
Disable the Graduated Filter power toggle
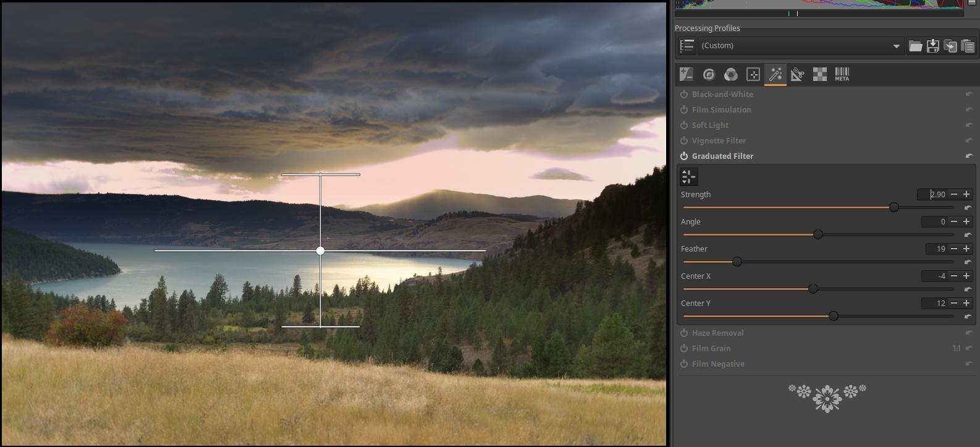684,156
